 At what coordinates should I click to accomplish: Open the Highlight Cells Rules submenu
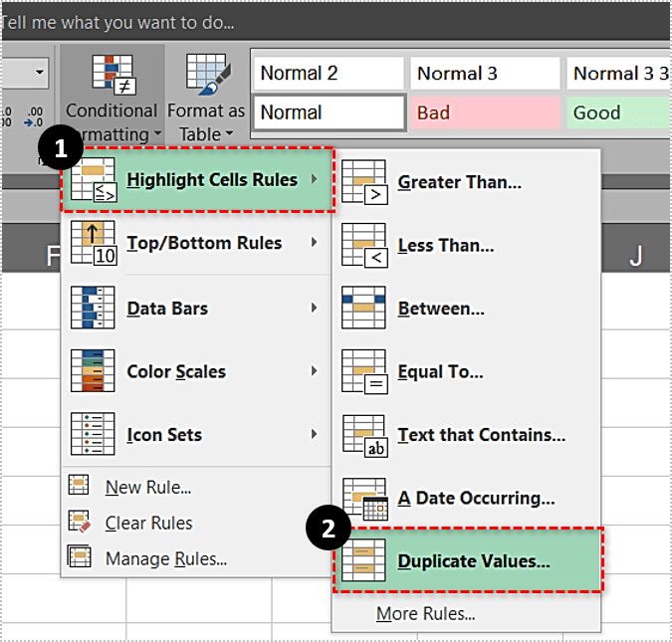[x=211, y=180]
